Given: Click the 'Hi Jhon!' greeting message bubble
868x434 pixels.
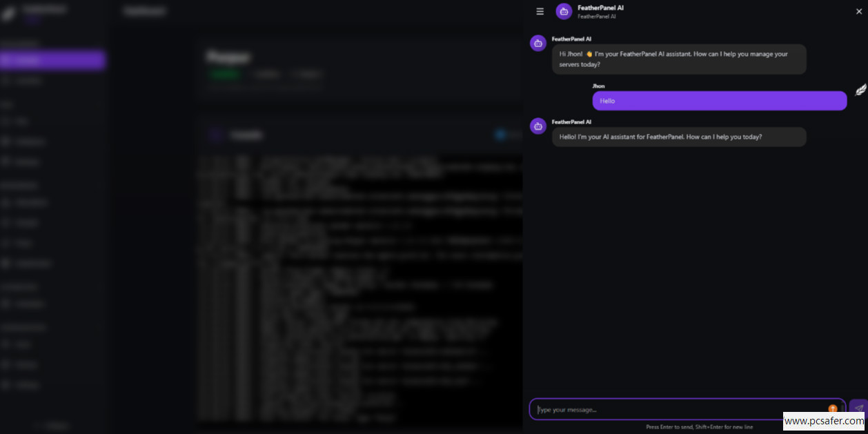Looking at the screenshot, I should click(x=679, y=59).
